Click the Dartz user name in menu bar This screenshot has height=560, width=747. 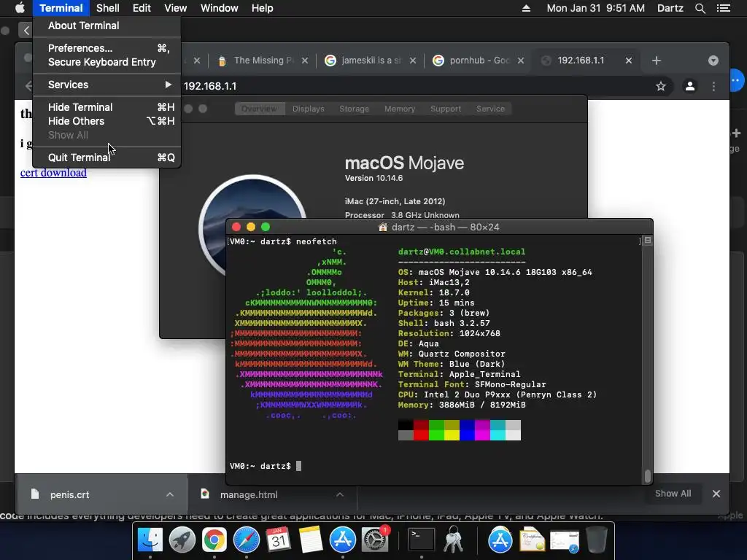pyautogui.click(x=670, y=8)
